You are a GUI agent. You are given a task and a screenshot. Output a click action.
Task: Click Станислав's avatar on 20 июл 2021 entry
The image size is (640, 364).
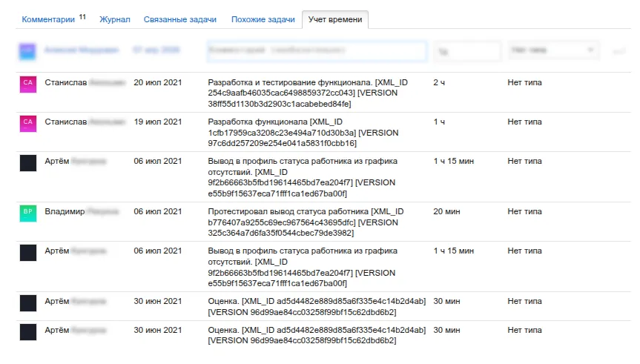pyautogui.click(x=27, y=84)
